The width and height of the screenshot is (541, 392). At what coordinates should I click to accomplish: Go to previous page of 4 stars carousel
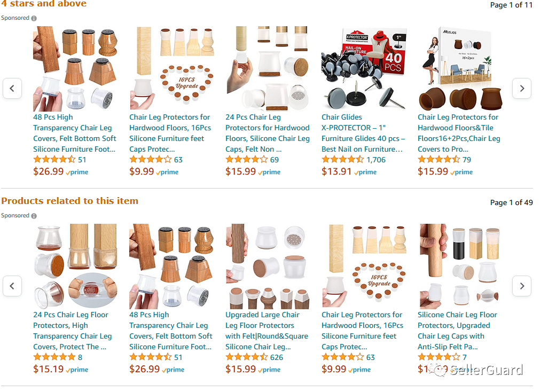pos(12,88)
